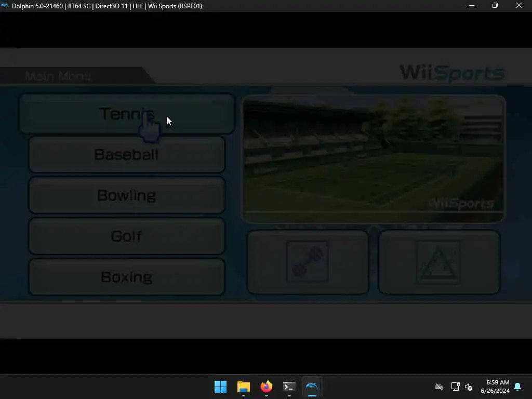532x399 pixels.
Task: Open Firefox from the taskbar
Action: pyautogui.click(x=267, y=387)
